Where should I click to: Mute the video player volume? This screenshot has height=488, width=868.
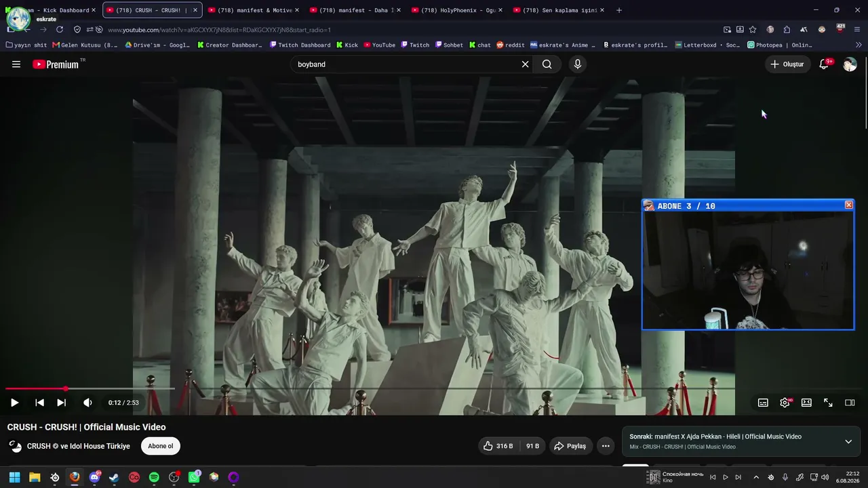click(x=87, y=403)
